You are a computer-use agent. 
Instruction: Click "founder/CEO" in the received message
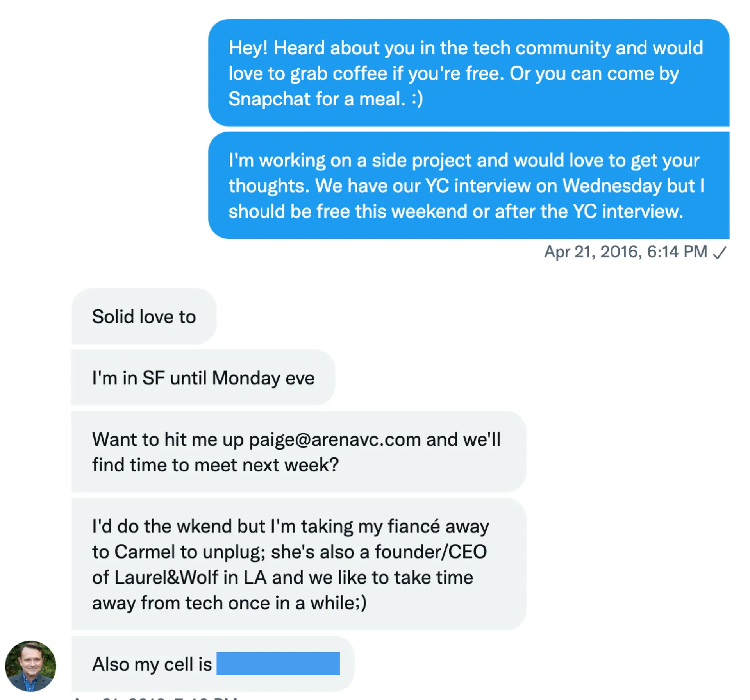point(430,552)
